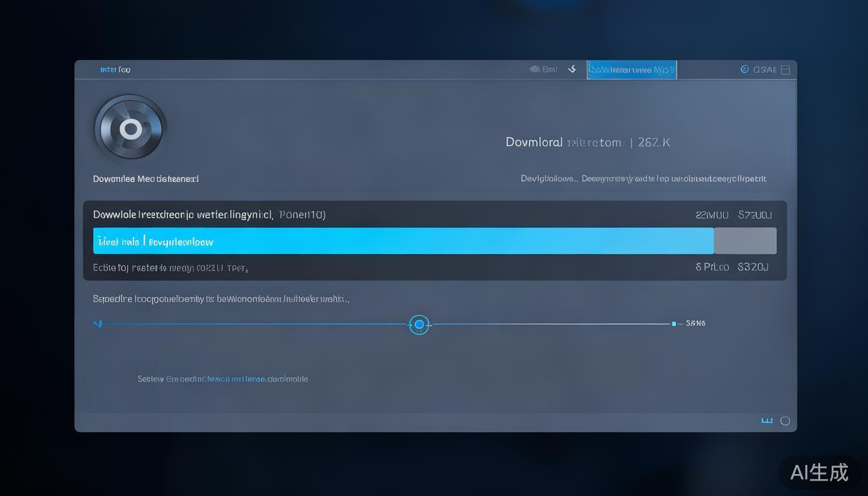Screen dimensions: 868x496
Task: Click the circular slider handle on the track
Action: coord(419,324)
